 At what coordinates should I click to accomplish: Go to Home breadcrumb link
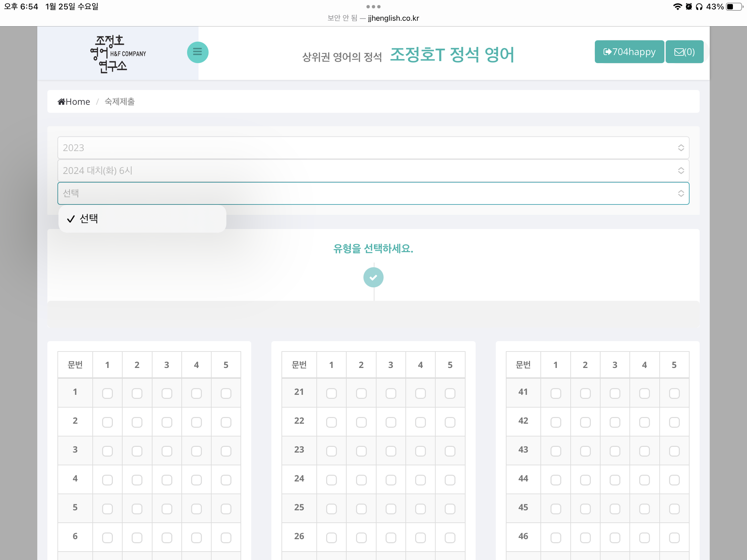point(78,102)
